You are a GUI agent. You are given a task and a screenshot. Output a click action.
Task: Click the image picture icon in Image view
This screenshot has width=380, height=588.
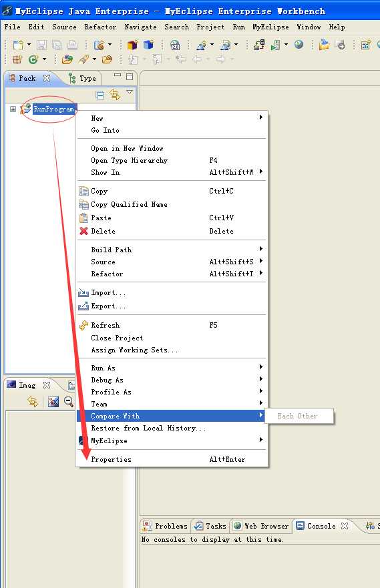(53, 402)
